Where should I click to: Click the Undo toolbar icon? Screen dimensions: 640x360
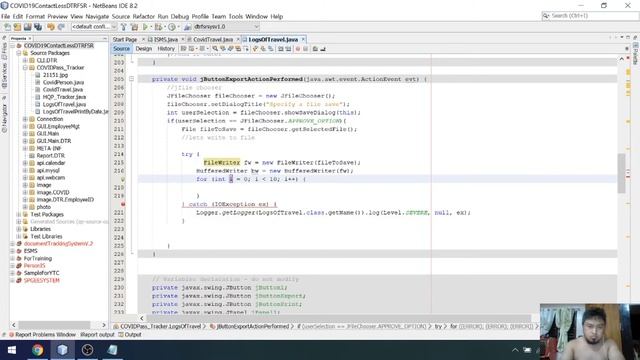tap(51, 27)
